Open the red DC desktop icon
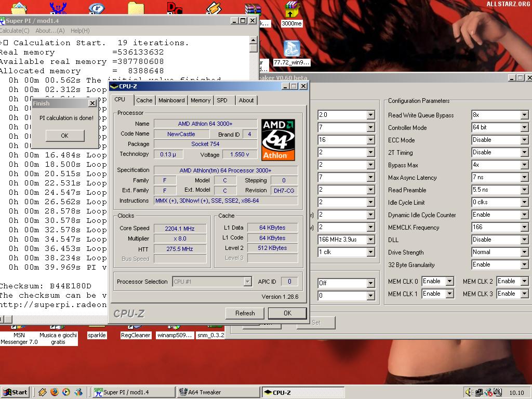 click(x=175, y=8)
